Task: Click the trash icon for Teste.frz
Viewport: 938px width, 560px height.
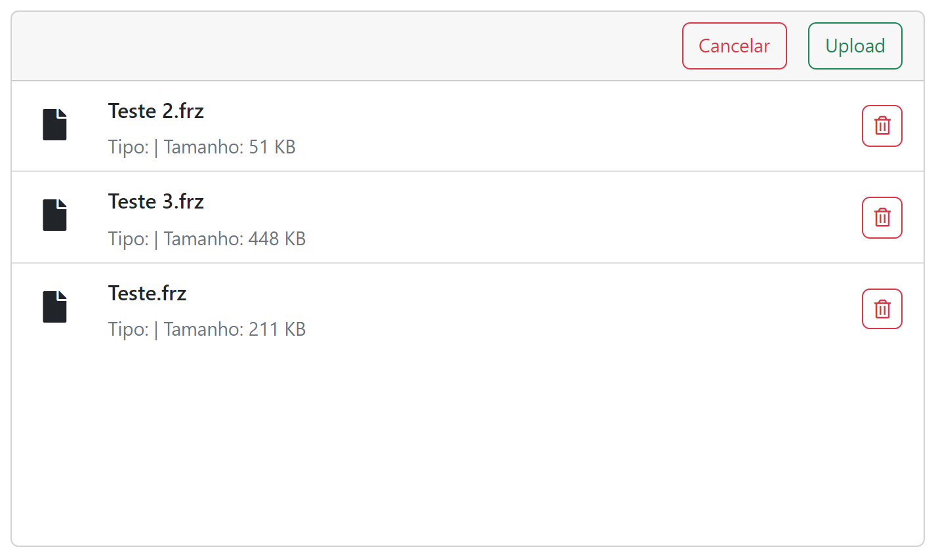Action: tap(882, 309)
